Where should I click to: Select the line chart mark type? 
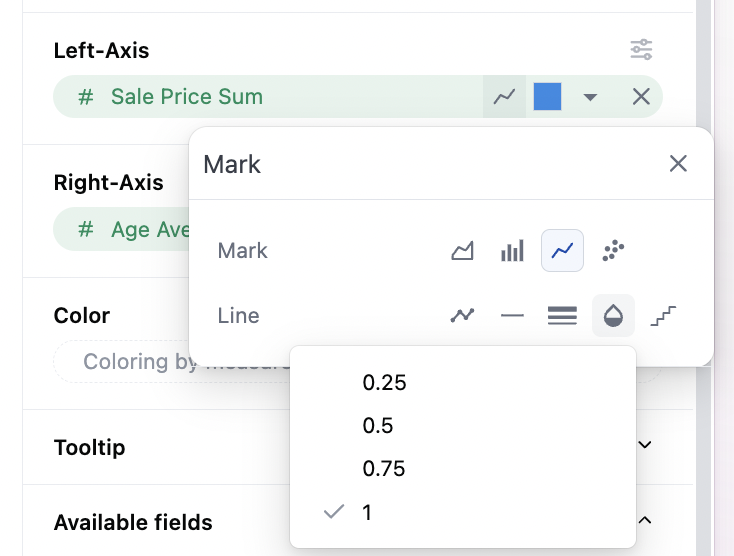point(562,251)
